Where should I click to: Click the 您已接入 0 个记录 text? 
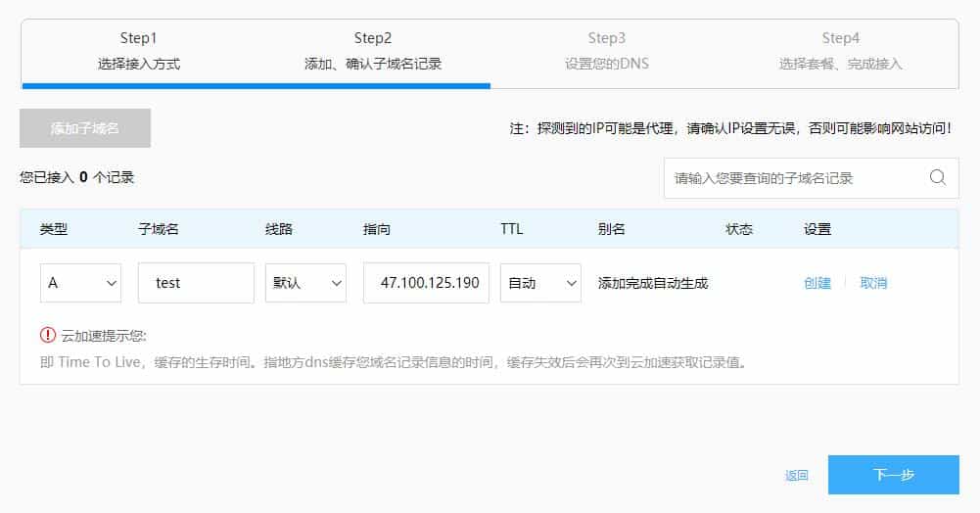[77, 177]
